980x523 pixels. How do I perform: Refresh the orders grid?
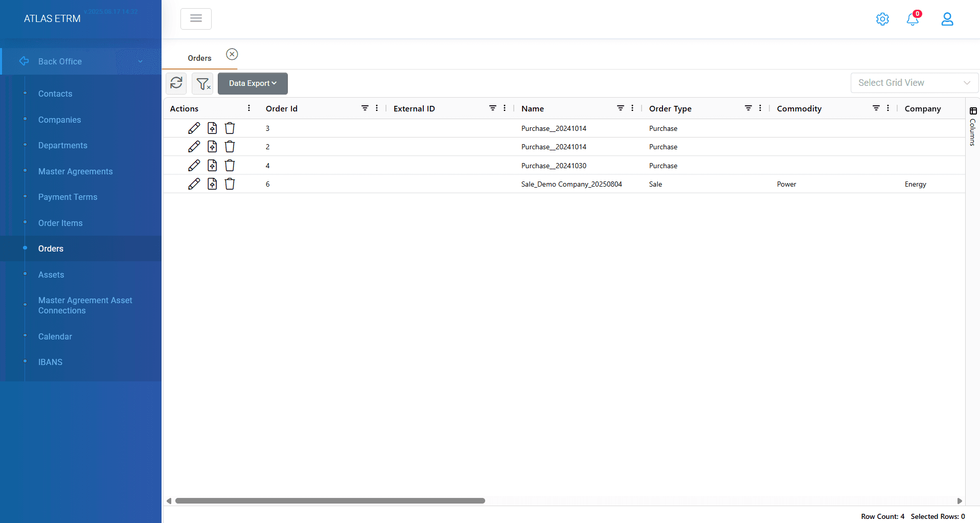pyautogui.click(x=176, y=83)
